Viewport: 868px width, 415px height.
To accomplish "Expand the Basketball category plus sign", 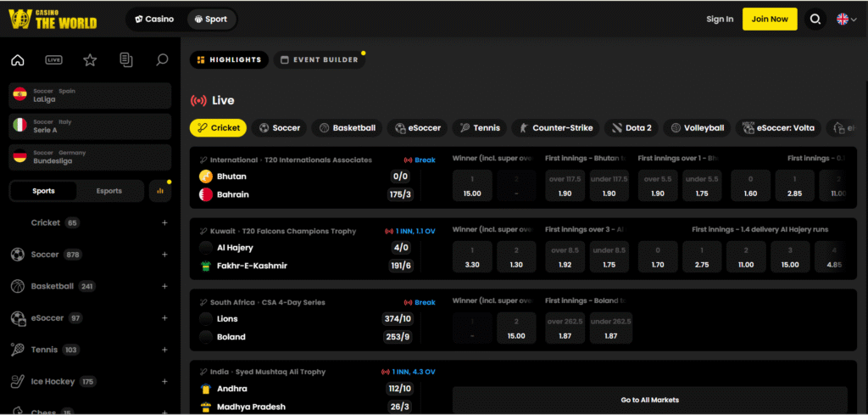I will (x=164, y=287).
